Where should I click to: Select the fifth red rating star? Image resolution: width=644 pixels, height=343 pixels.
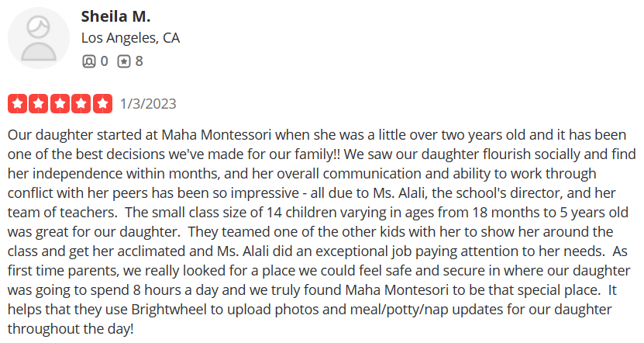point(103,102)
